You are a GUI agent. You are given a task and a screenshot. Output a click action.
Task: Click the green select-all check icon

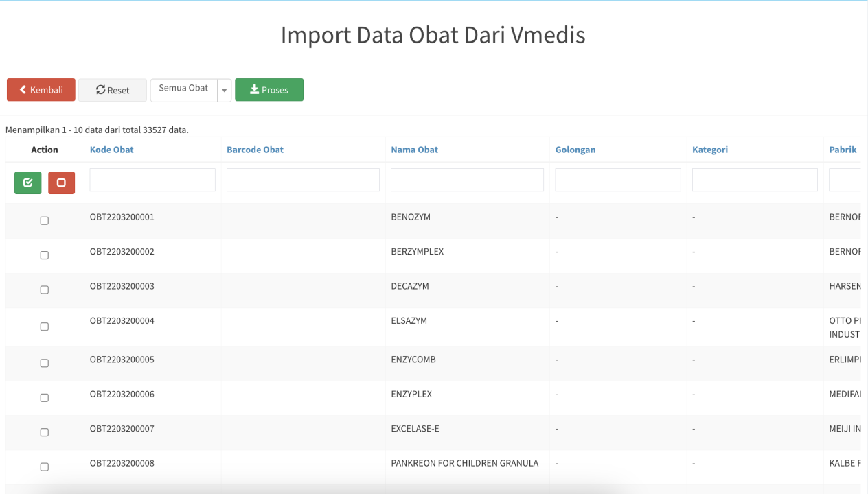[27, 183]
